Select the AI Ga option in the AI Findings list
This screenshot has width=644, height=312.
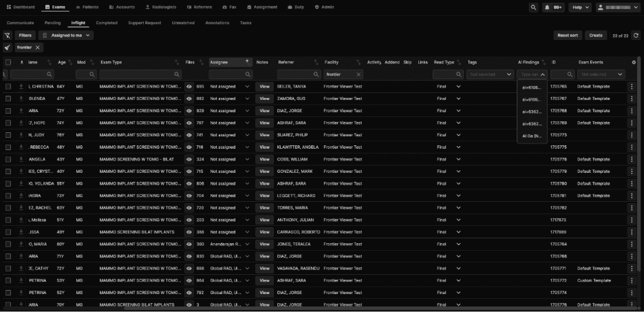point(532,136)
